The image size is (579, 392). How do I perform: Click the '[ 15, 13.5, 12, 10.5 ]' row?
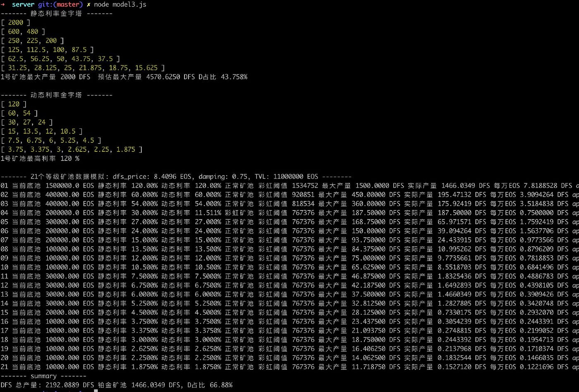[x=42, y=131]
